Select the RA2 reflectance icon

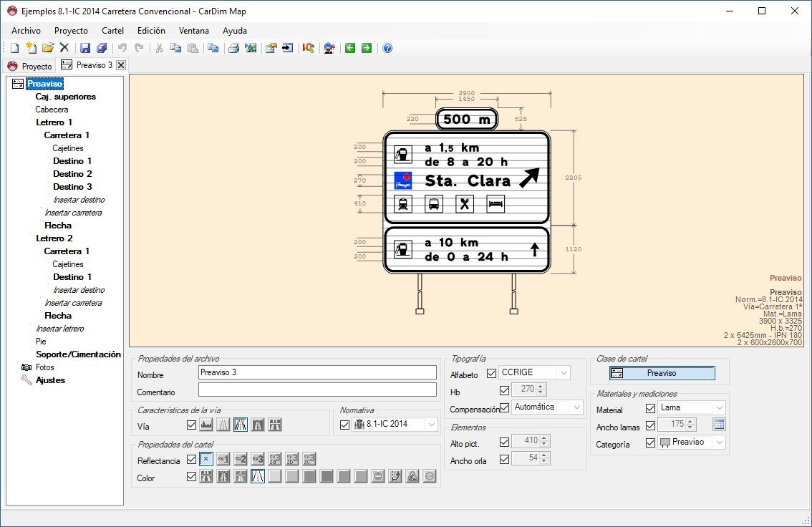click(x=241, y=460)
